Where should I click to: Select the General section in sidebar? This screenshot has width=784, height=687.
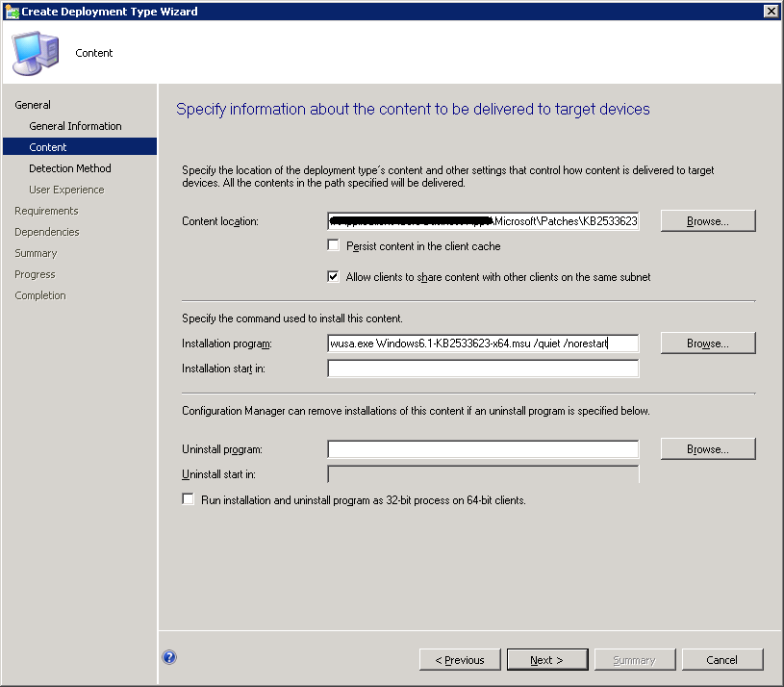point(33,105)
